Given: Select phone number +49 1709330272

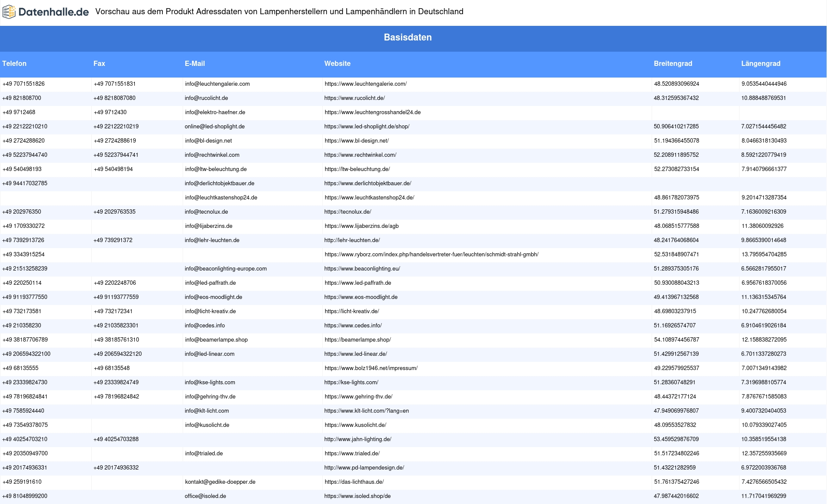Looking at the screenshot, I should [x=24, y=226].
